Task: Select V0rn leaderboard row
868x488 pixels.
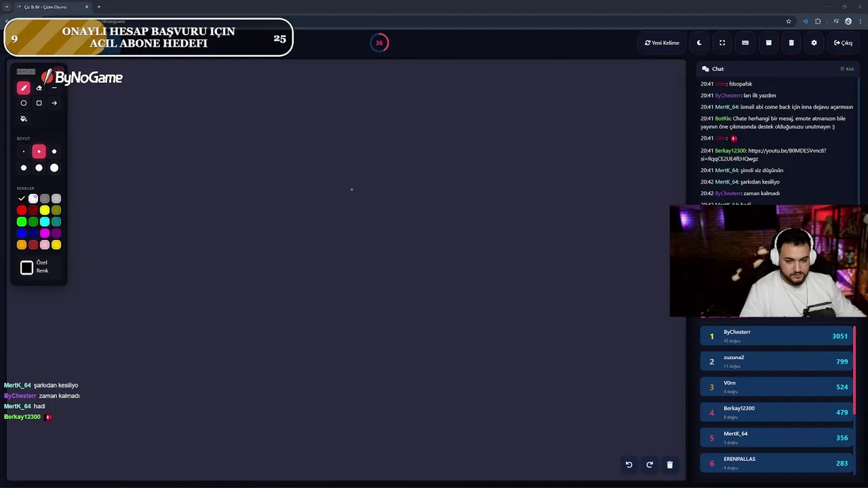Action: pyautogui.click(x=776, y=387)
